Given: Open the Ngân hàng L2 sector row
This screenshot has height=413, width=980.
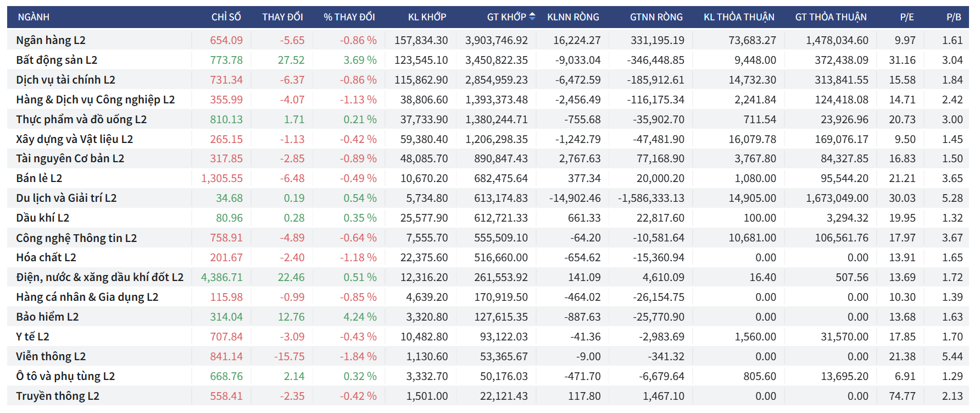Looking at the screenshot, I should tap(51, 40).
